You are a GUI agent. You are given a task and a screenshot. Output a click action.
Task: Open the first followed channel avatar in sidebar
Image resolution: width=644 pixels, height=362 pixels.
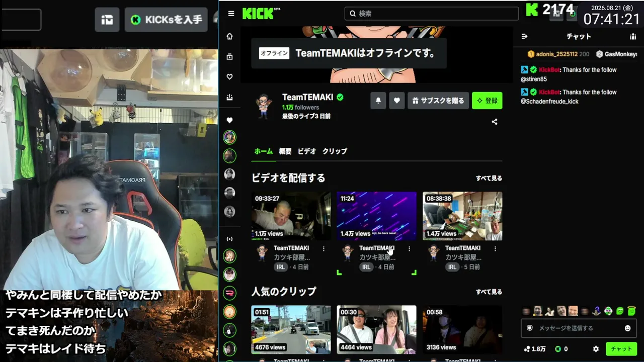coord(229,137)
